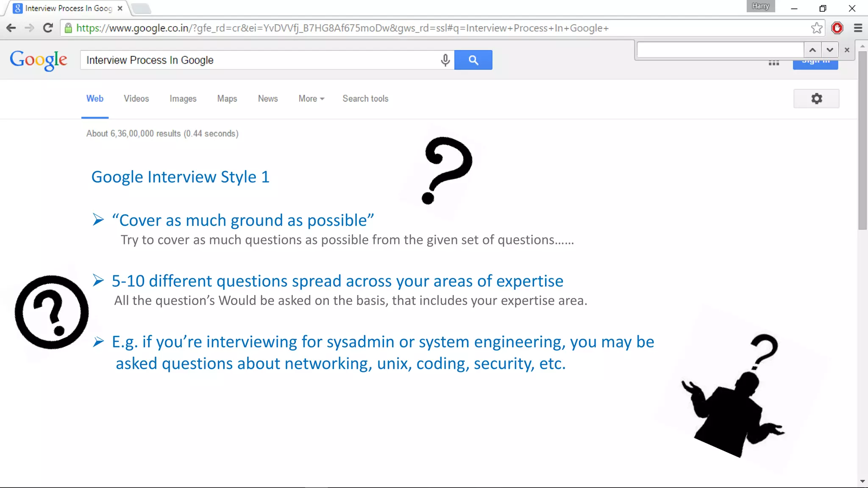Screen dimensions: 868x488
Task: Restore down the Chrome window
Action: [x=823, y=8]
